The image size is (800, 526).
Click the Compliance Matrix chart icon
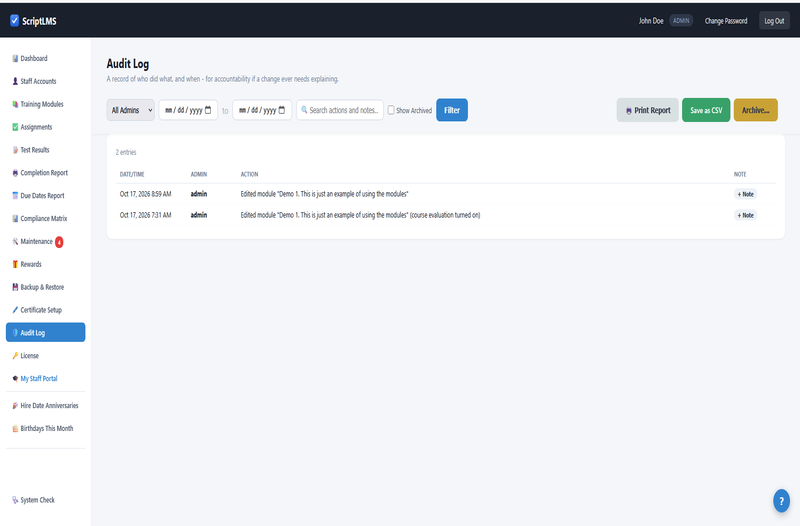click(15, 219)
